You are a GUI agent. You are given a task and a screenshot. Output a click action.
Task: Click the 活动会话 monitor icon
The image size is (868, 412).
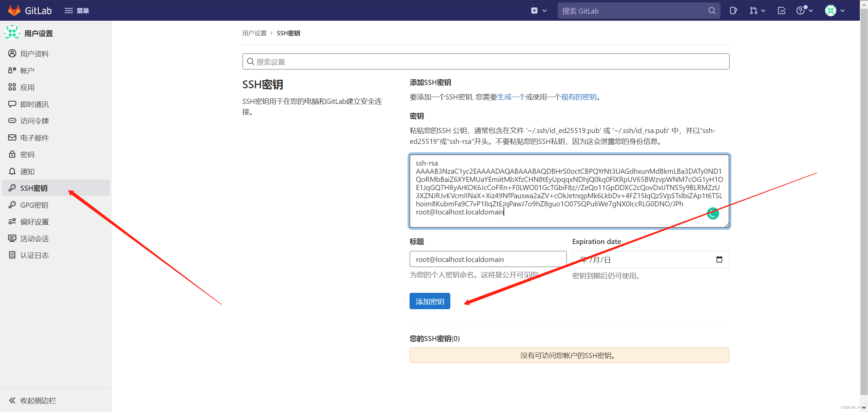click(12, 238)
